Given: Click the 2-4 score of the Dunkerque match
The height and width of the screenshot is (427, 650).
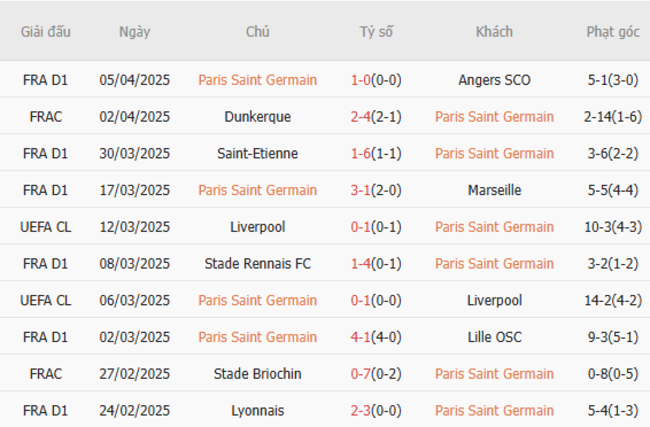Looking at the screenshot, I should coord(360,117).
